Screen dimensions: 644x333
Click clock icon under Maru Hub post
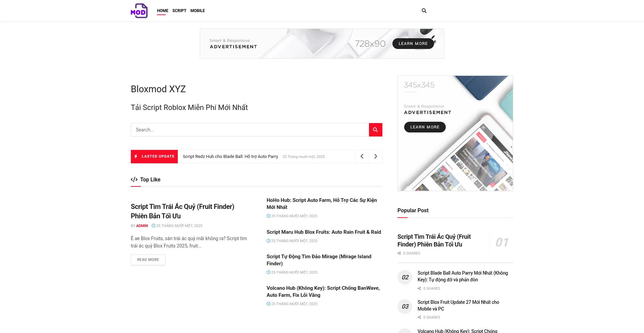268,241
